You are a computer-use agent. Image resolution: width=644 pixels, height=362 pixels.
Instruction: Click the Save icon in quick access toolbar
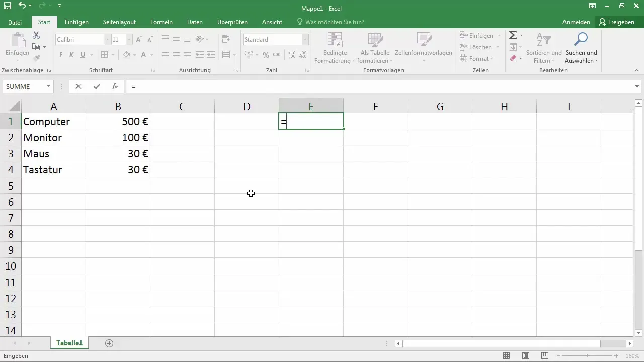[x=8, y=6]
